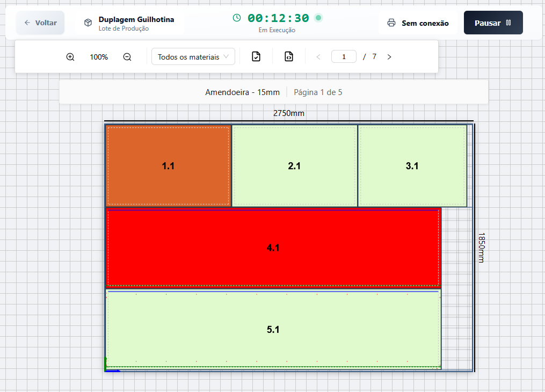Click the zoom in magnifier icon
The width and height of the screenshot is (545, 392).
coord(70,57)
